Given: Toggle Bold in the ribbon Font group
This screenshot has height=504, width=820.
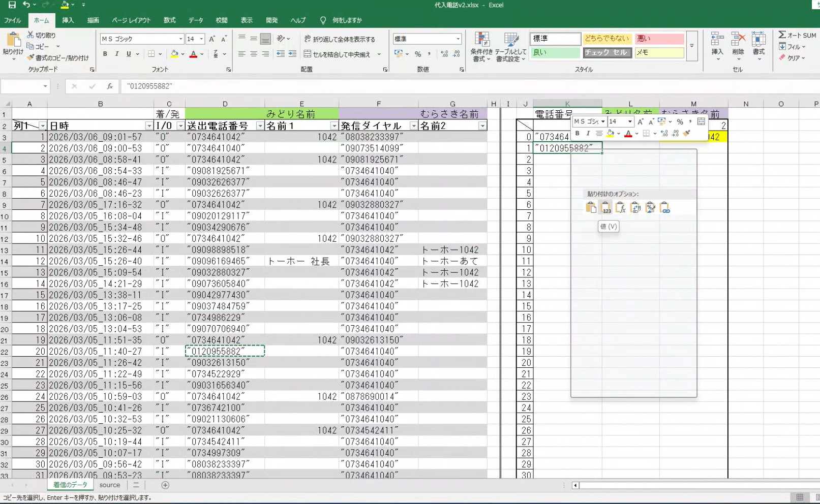Looking at the screenshot, I should pos(105,54).
